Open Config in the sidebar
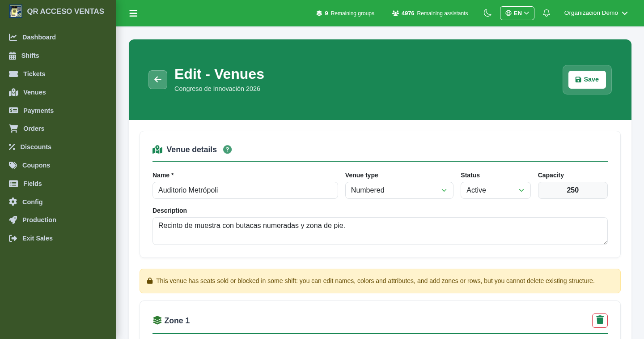Image resolution: width=644 pixels, height=339 pixels. [58, 202]
